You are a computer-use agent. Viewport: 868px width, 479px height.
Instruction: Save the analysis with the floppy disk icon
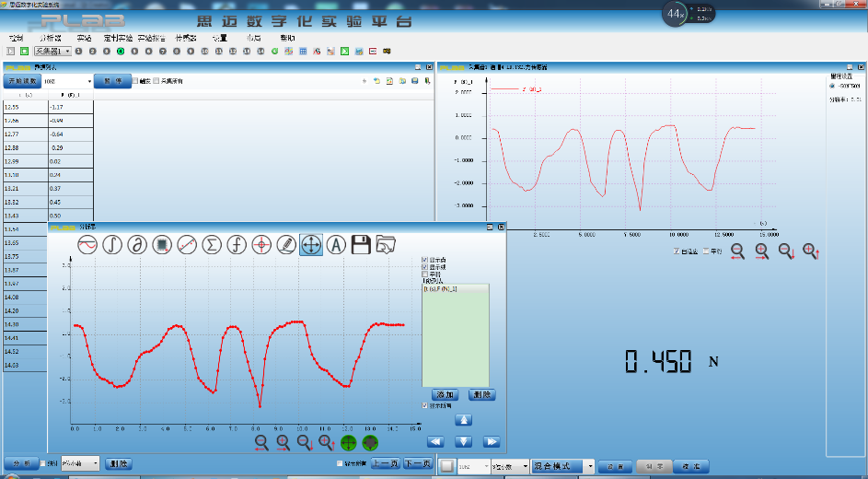pos(361,244)
